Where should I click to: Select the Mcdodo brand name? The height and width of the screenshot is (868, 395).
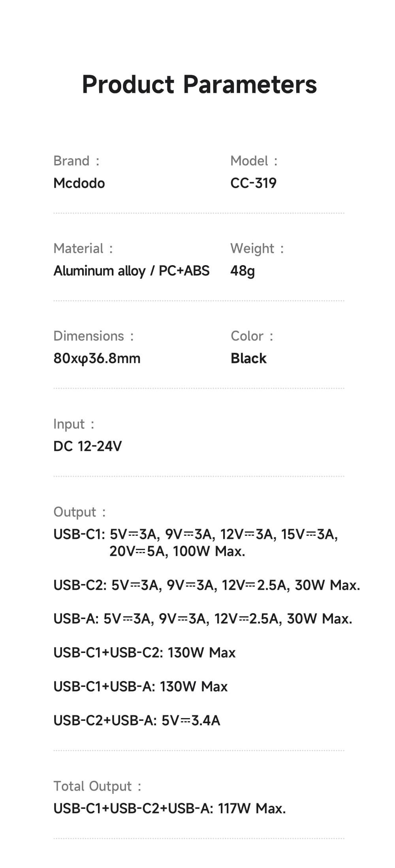tap(79, 183)
